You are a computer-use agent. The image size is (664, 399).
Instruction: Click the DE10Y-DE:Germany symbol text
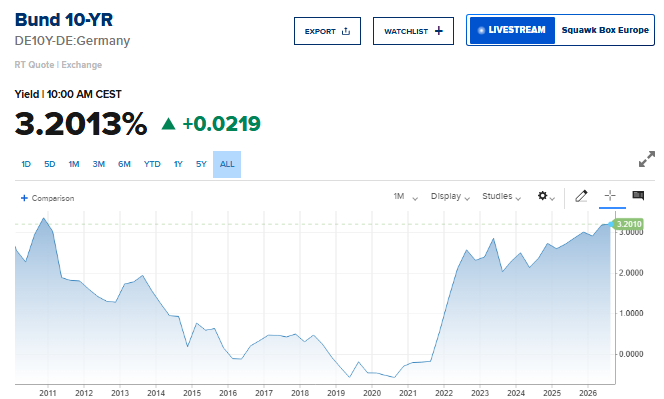(72, 41)
